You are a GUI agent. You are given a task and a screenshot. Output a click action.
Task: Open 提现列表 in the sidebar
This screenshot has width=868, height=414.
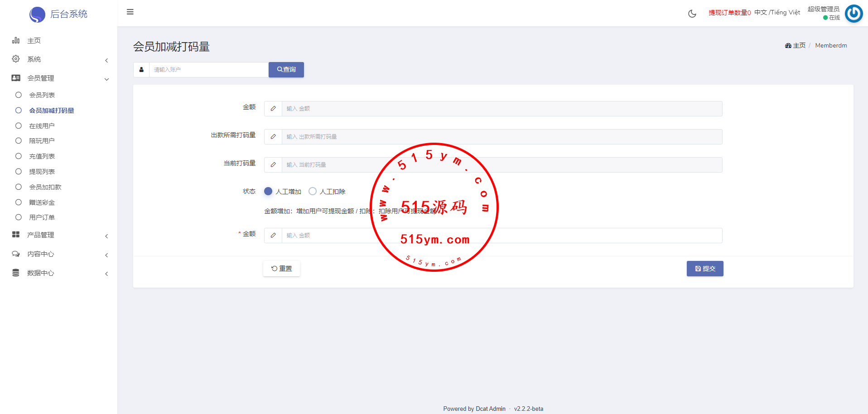coord(42,172)
